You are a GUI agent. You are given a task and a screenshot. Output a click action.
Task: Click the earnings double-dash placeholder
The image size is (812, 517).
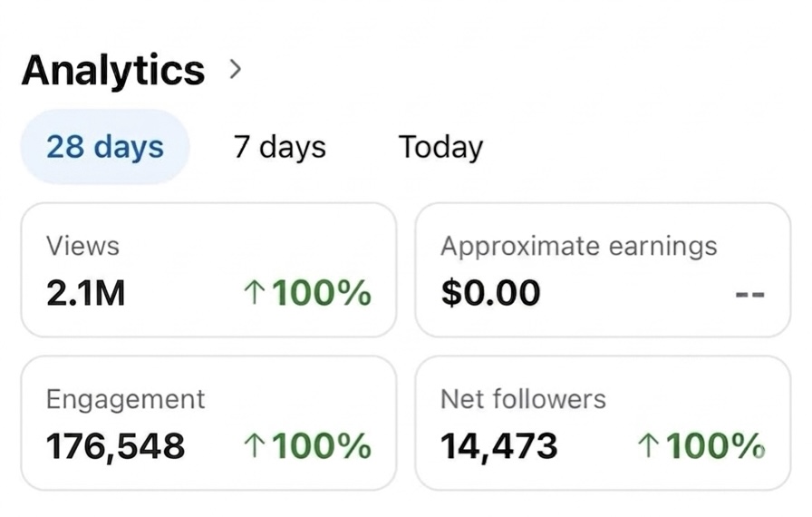[750, 294]
